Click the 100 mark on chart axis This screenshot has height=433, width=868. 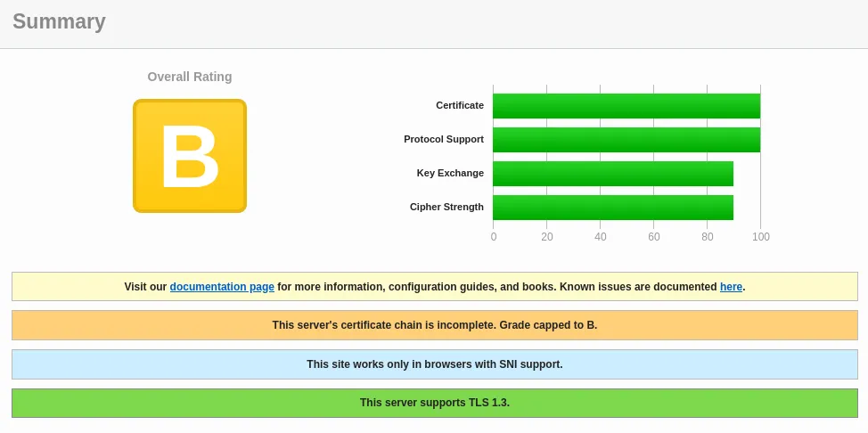click(x=760, y=237)
